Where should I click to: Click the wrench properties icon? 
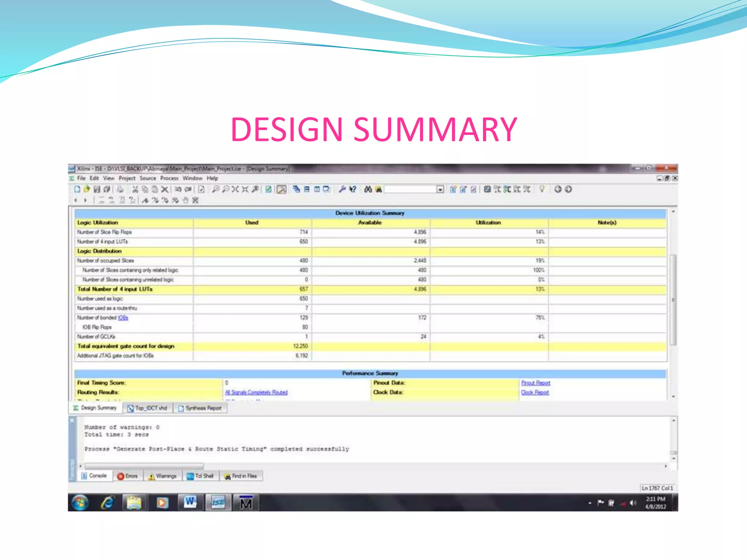click(x=342, y=189)
